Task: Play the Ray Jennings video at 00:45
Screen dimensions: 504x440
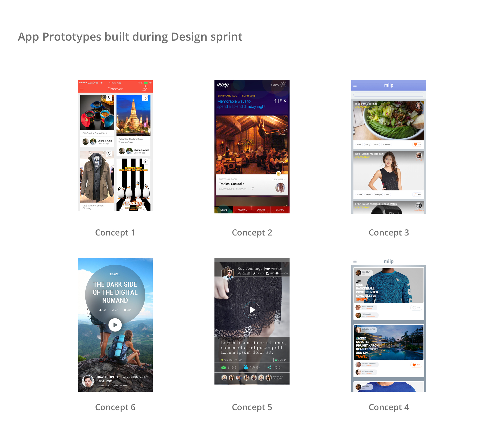Action: (252, 310)
